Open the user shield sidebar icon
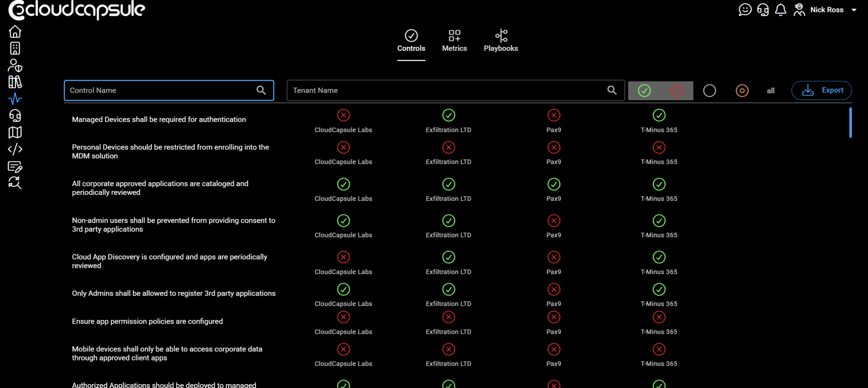This screenshot has width=868, height=388. tap(15, 65)
